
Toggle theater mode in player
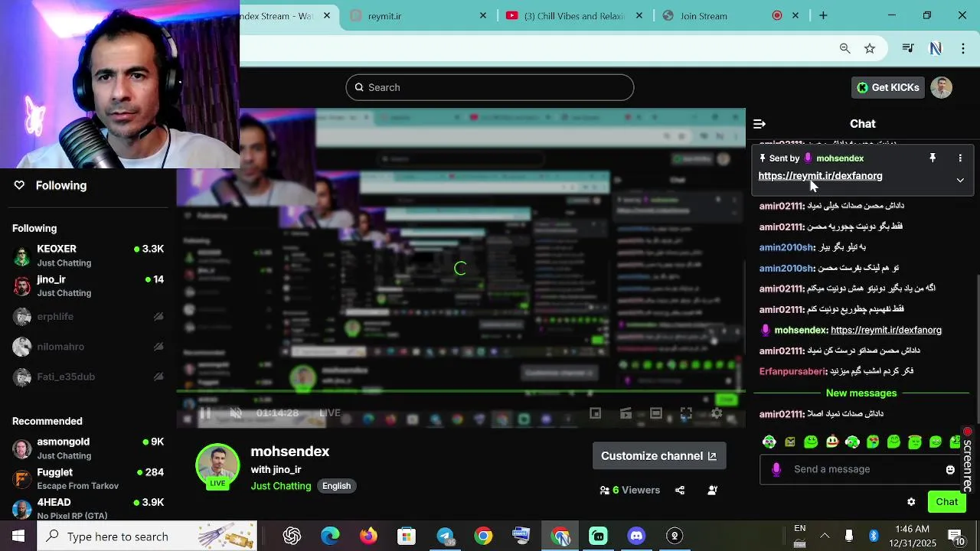[656, 413]
